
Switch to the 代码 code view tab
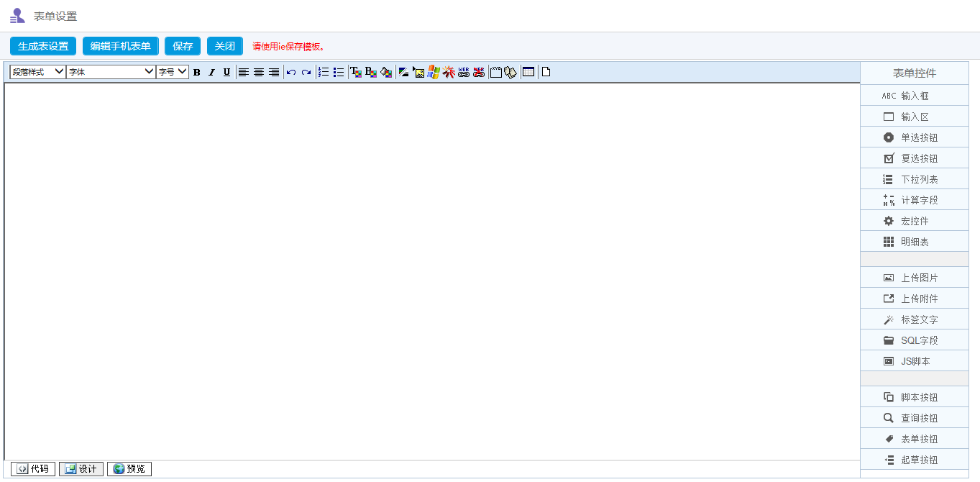tap(33, 469)
